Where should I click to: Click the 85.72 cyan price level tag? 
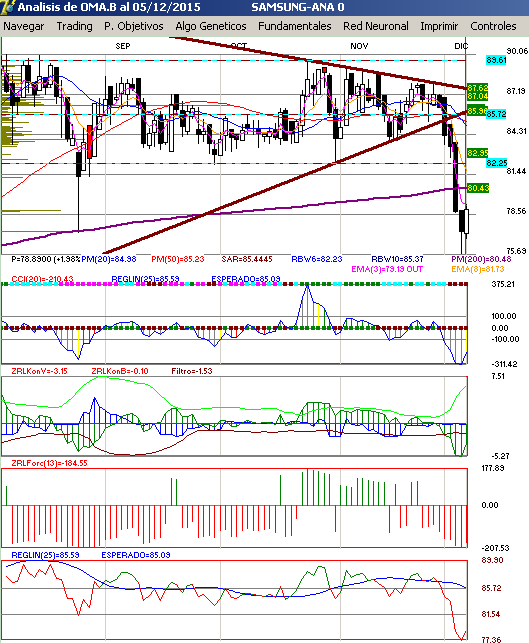click(496, 114)
